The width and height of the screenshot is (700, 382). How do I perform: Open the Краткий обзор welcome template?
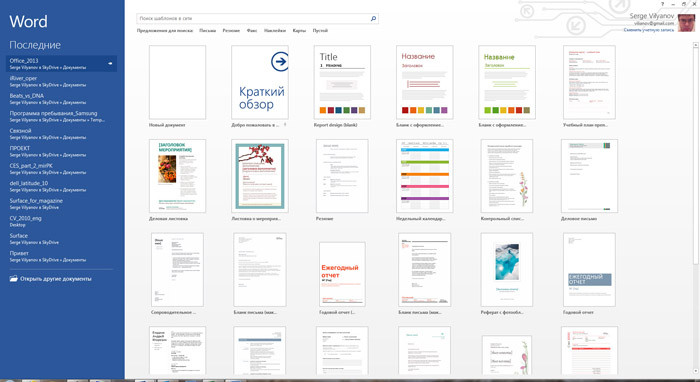point(260,82)
